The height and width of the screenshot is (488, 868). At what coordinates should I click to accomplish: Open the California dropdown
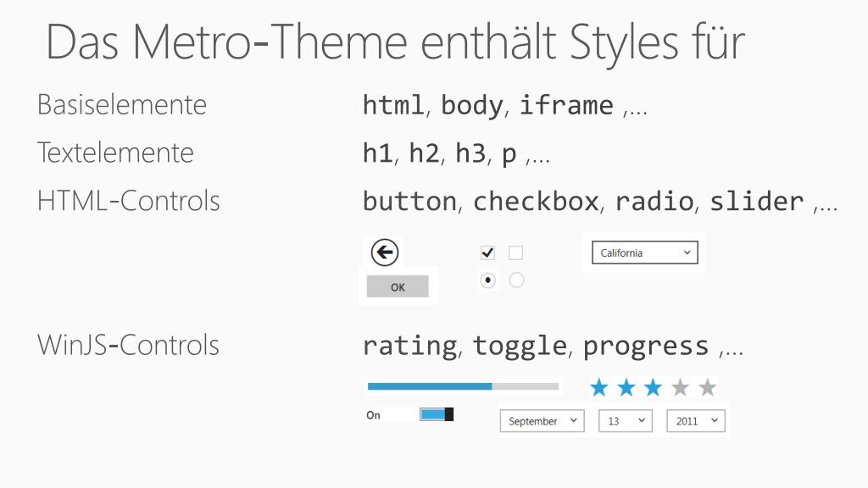click(645, 252)
